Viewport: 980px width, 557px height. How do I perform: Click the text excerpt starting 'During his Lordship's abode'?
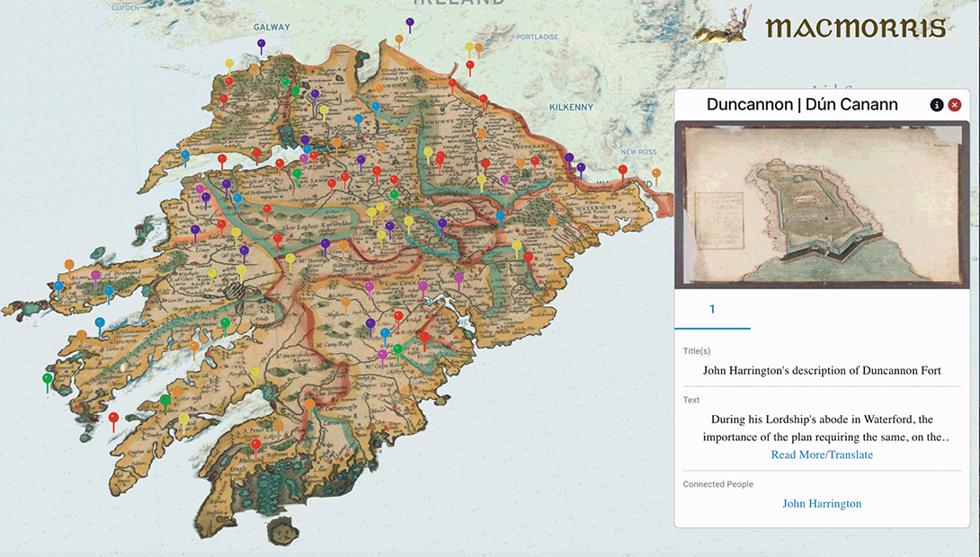[825, 428]
